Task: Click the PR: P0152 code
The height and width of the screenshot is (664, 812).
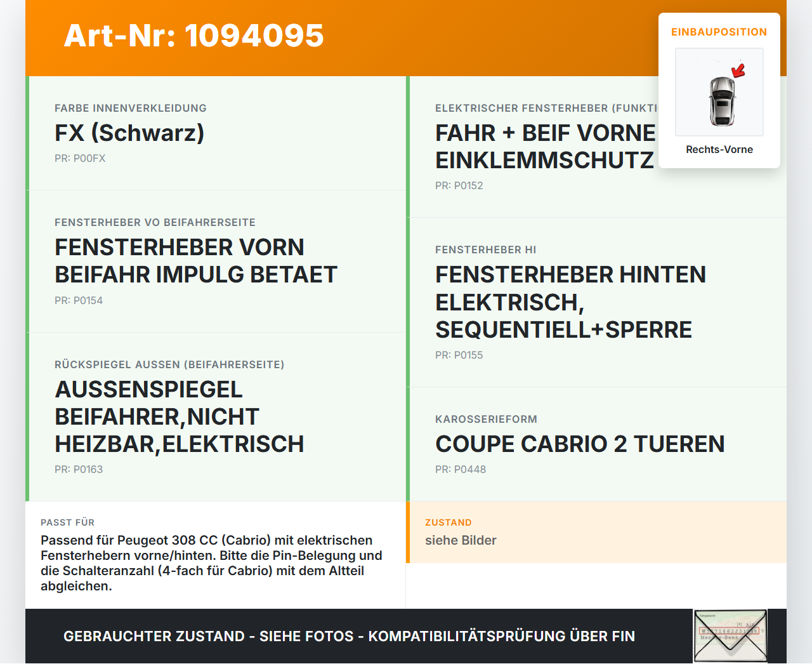Action: (459, 186)
